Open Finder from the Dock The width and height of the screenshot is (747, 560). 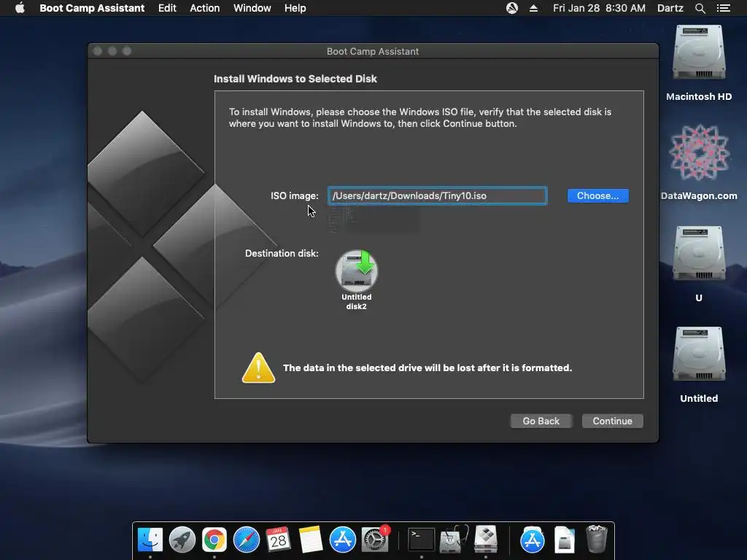[x=150, y=540]
